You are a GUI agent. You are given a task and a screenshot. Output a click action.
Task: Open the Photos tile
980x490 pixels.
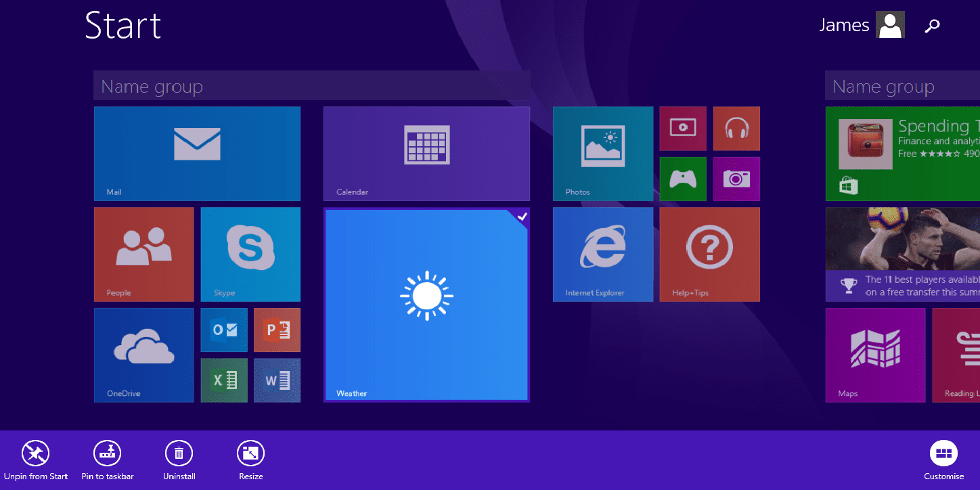(603, 154)
